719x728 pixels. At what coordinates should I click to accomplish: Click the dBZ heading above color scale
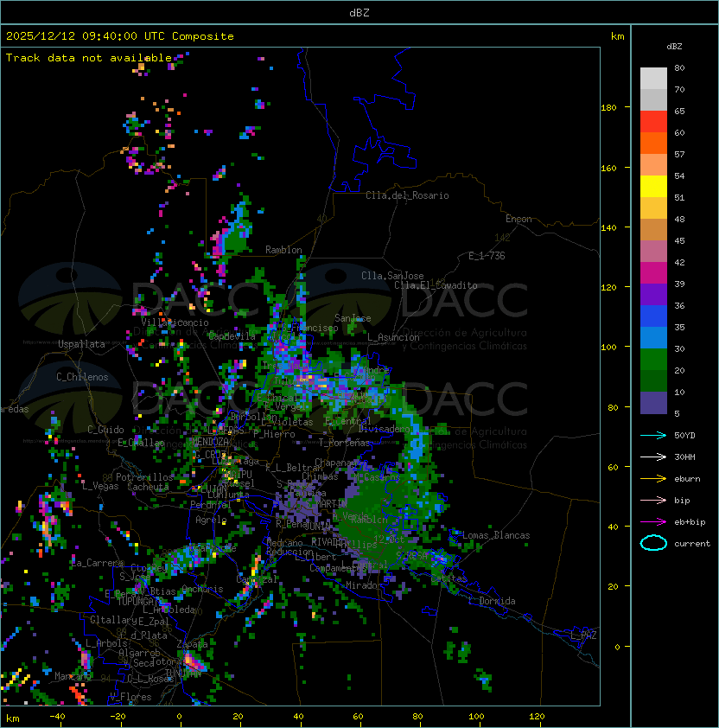point(674,47)
